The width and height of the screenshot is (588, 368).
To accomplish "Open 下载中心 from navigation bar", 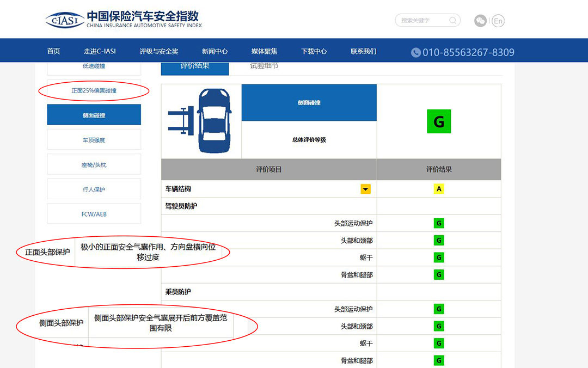I will tap(314, 51).
